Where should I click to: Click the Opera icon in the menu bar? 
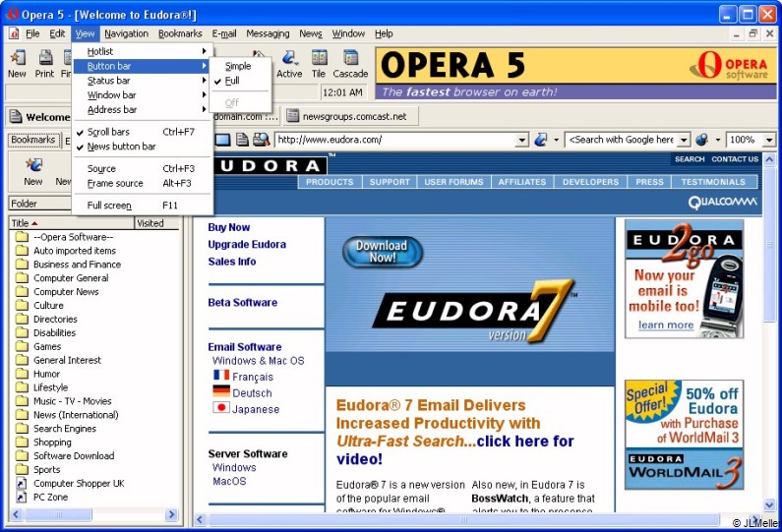pyautogui.click(x=14, y=33)
